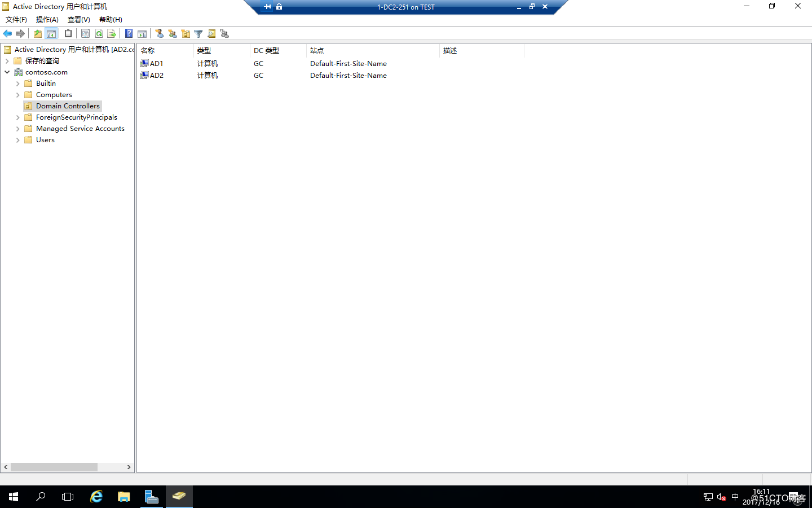Click the network icon in the system tray
The height and width of the screenshot is (508, 812).
pyautogui.click(x=708, y=497)
